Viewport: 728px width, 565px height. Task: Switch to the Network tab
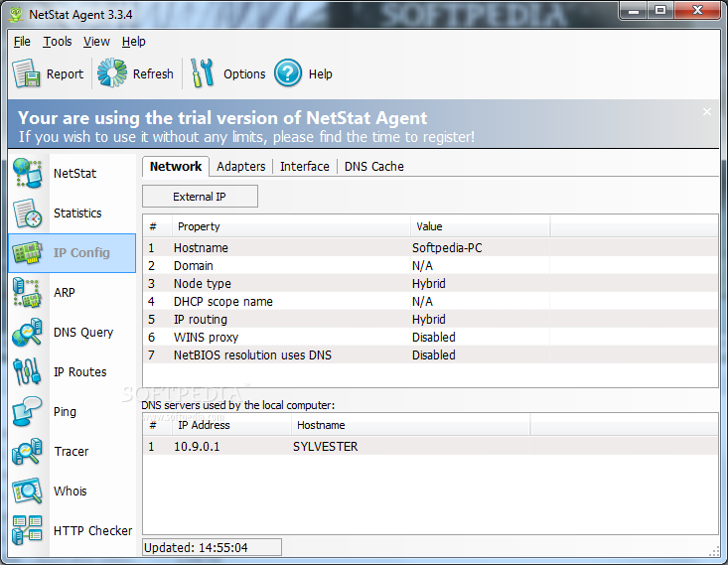(176, 166)
